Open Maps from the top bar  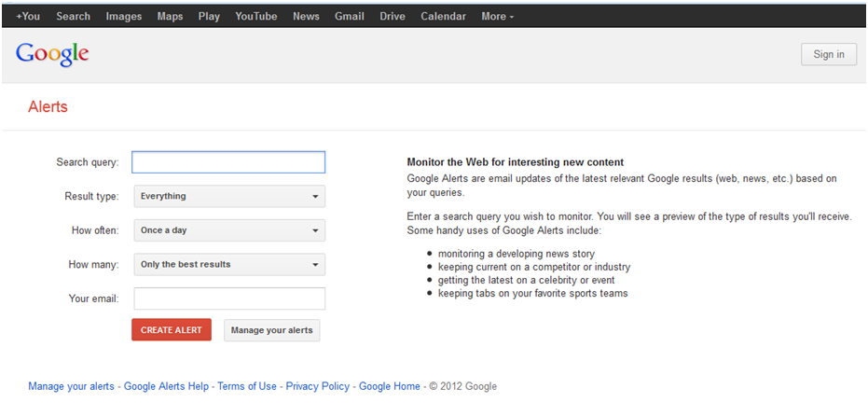click(x=170, y=17)
